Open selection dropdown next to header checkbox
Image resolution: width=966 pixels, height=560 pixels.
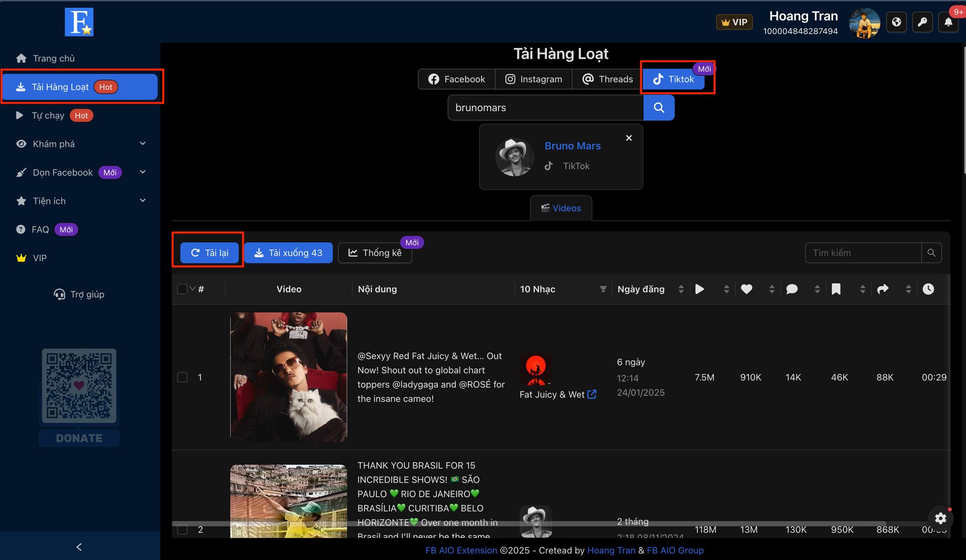(192, 288)
